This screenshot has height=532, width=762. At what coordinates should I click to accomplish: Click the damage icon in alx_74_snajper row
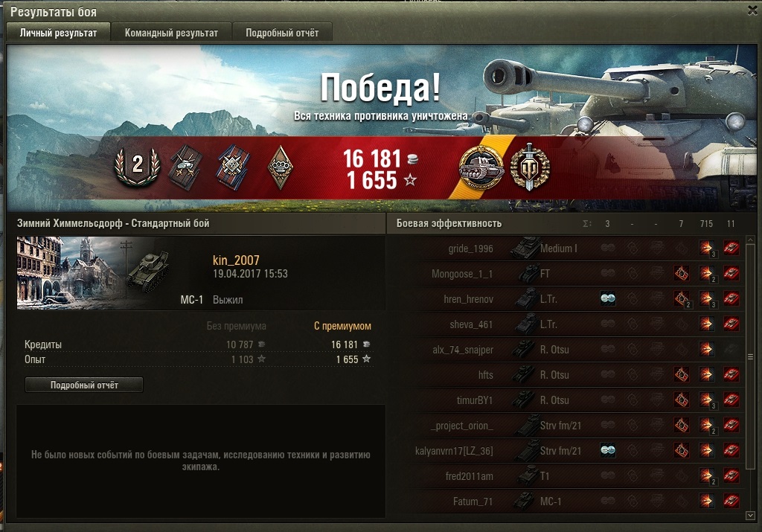pos(706,349)
